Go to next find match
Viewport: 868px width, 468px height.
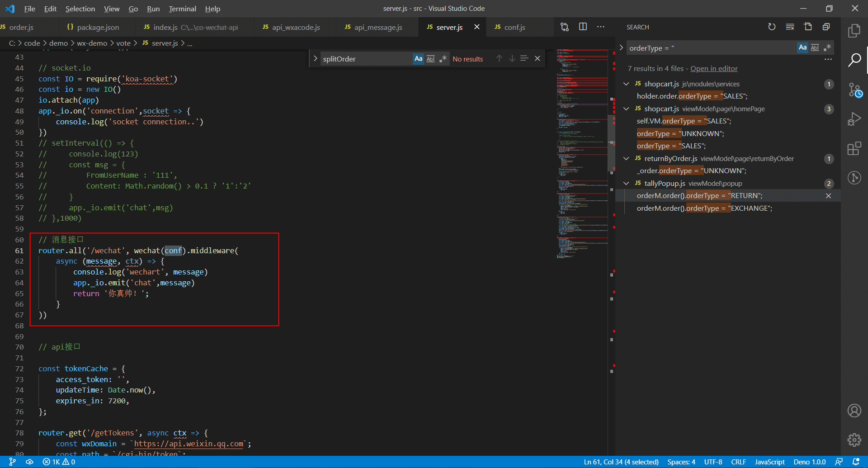pos(512,59)
